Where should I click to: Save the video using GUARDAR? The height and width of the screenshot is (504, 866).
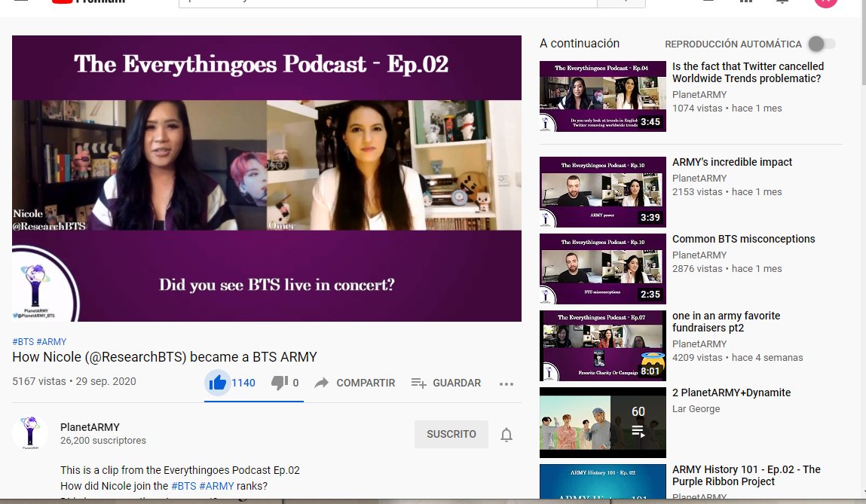pos(446,383)
